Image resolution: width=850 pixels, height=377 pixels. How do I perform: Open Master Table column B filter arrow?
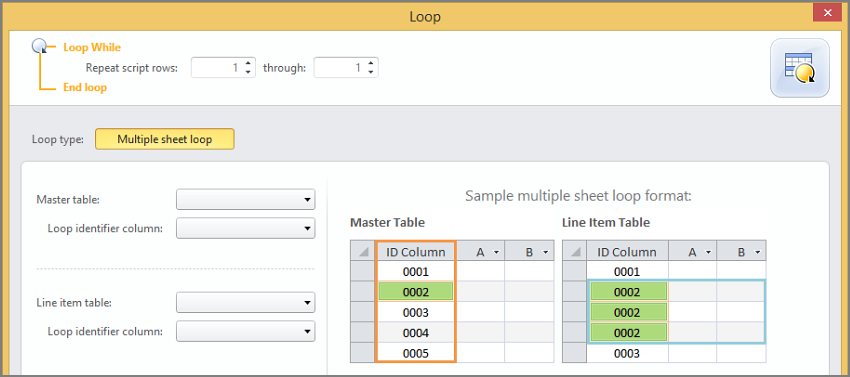click(x=545, y=252)
